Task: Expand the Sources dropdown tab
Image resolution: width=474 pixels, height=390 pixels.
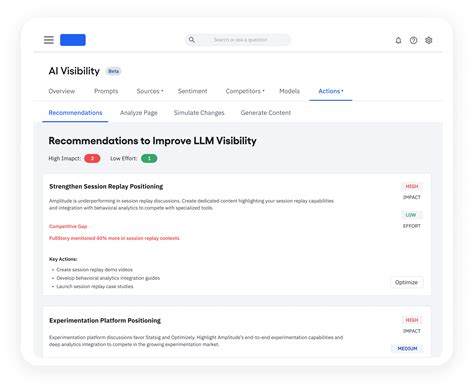Action: pos(150,91)
